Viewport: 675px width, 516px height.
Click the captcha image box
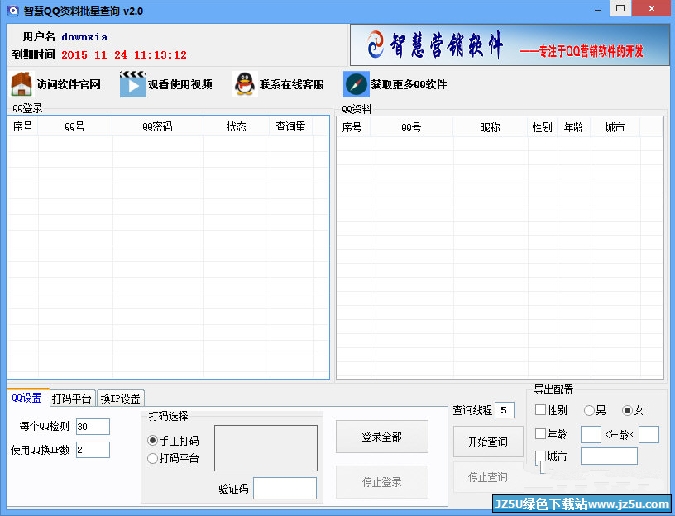[266, 448]
